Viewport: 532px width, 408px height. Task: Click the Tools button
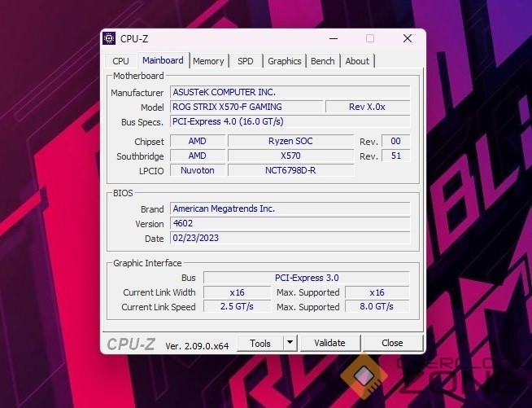pos(259,343)
